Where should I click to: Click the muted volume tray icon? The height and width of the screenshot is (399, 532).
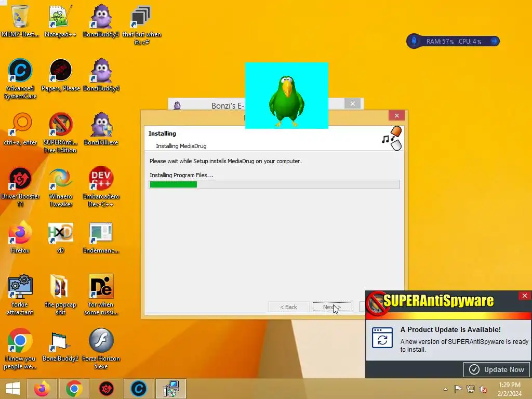[483, 389]
